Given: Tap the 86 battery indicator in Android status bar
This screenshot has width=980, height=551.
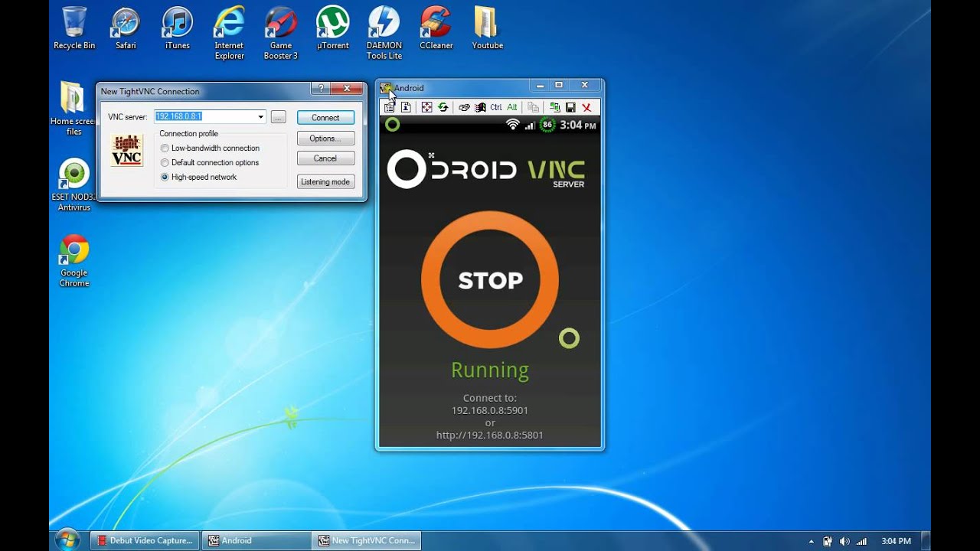Looking at the screenshot, I should (547, 125).
